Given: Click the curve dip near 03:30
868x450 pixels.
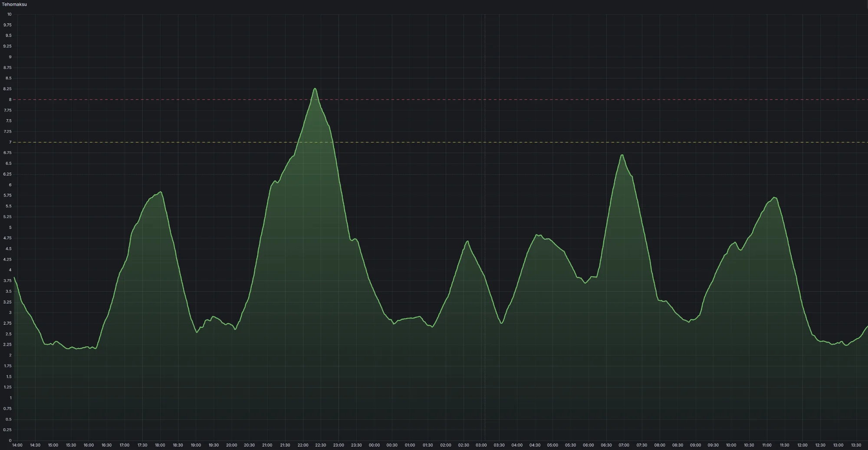Looking at the screenshot, I should pos(501,323).
